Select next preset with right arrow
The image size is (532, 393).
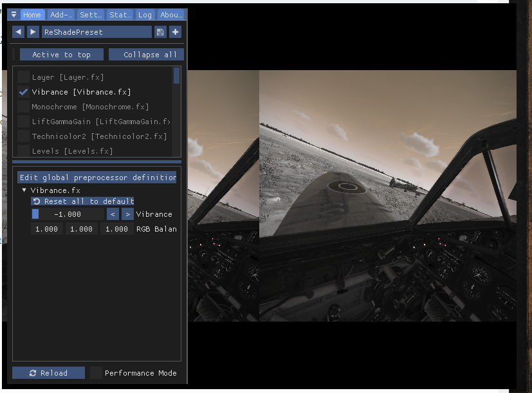click(33, 32)
